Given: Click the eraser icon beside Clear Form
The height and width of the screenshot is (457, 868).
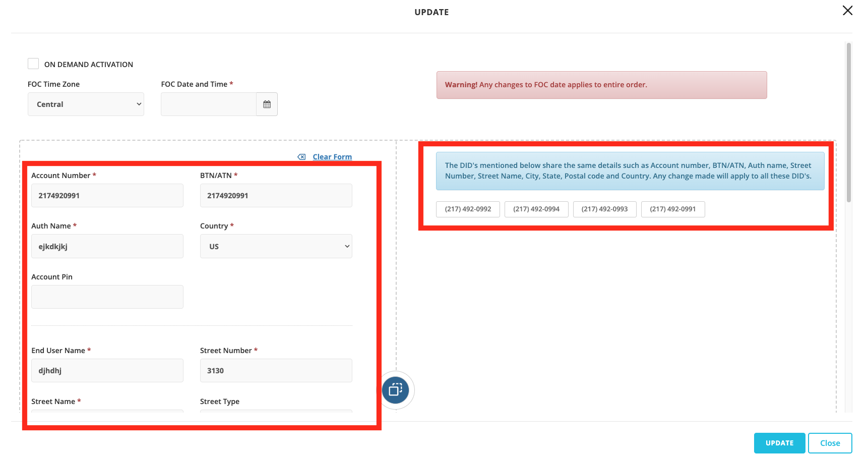Looking at the screenshot, I should (301, 157).
